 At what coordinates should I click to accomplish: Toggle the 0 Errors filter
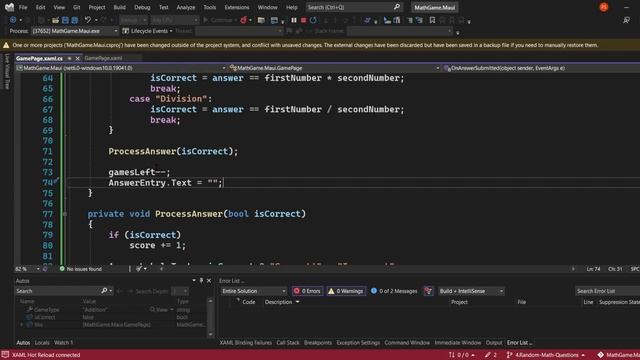tap(307, 291)
